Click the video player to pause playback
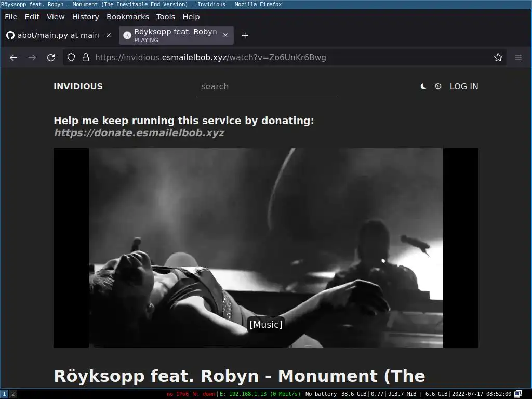Image resolution: width=532 pixels, height=399 pixels. (x=266, y=248)
